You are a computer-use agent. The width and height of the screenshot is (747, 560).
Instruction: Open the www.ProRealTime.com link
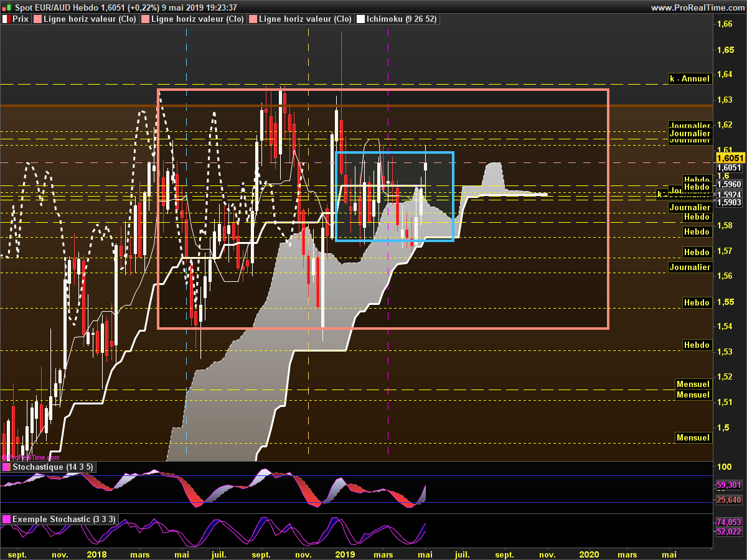(697, 7)
